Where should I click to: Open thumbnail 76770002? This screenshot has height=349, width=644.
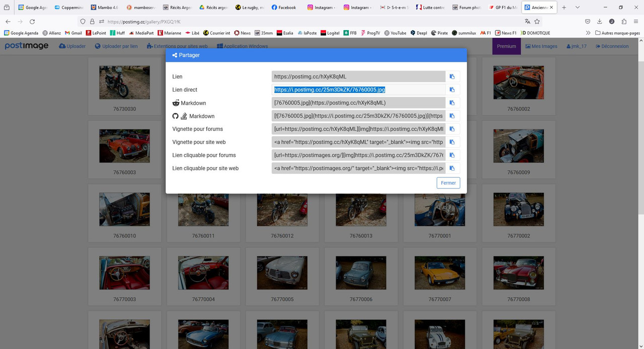(x=519, y=210)
